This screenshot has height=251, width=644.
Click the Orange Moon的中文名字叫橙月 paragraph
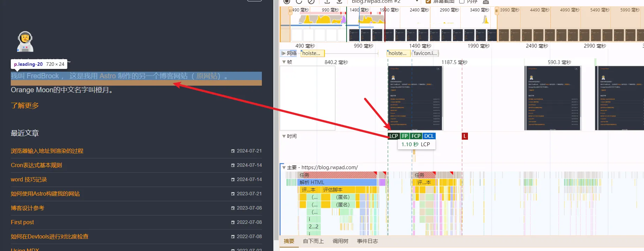(62, 90)
